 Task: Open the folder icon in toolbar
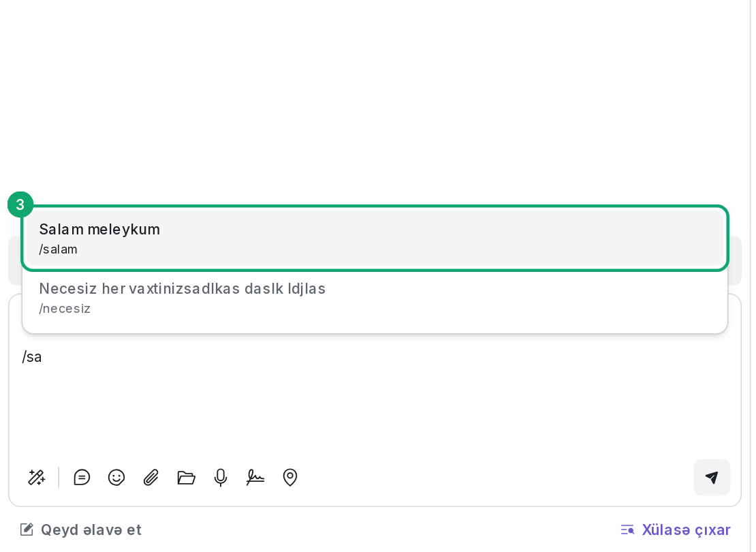pyautogui.click(x=186, y=477)
